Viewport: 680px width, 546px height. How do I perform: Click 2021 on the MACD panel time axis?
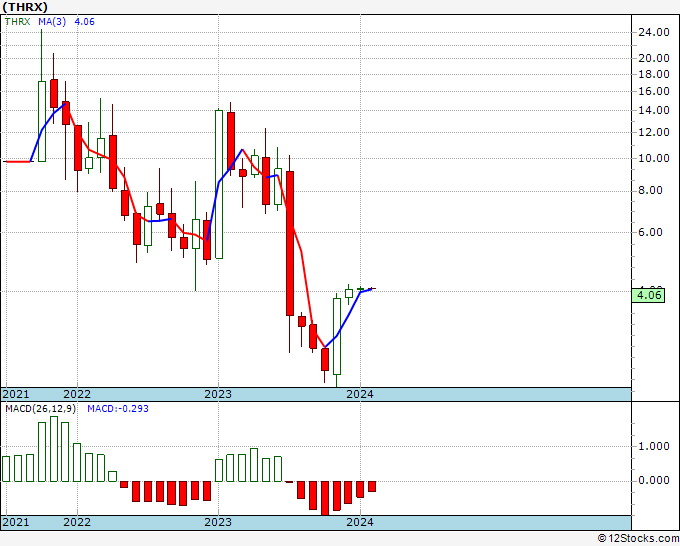coord(16,522)
